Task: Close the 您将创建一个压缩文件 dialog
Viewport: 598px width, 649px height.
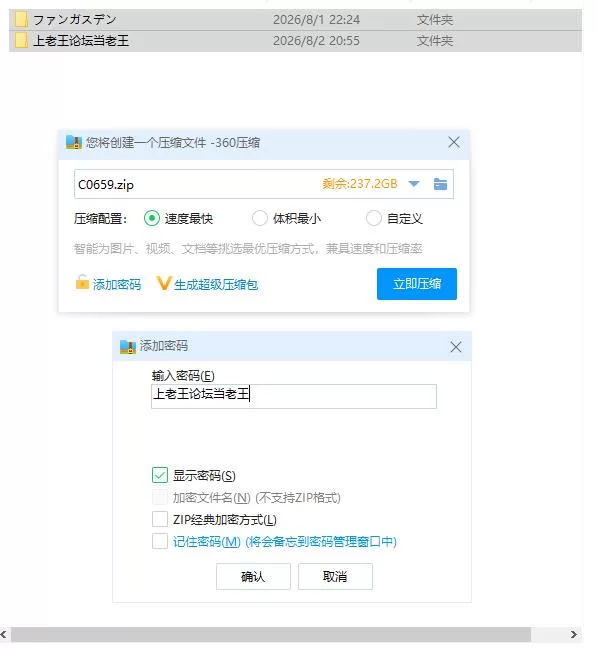Action: pos(454,142)
